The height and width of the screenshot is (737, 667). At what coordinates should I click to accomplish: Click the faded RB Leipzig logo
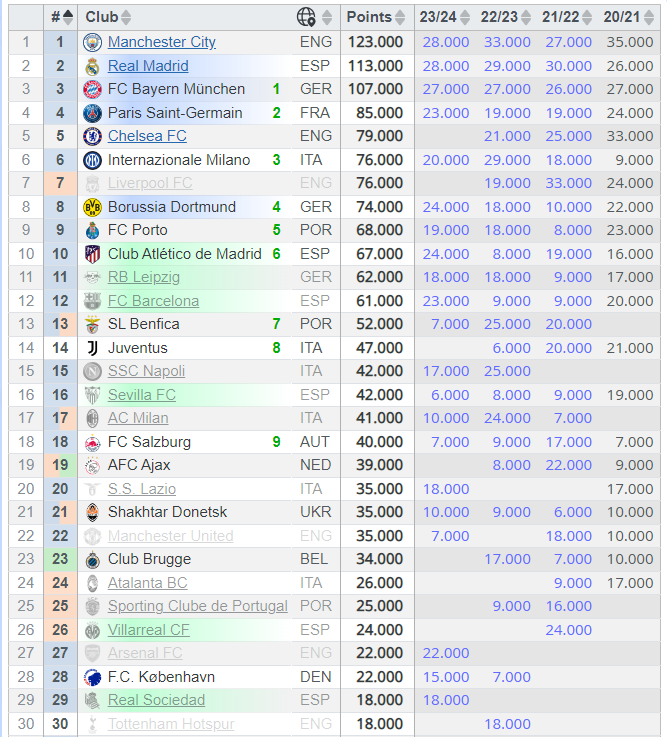pyautogui.click(x=92, y=277)
